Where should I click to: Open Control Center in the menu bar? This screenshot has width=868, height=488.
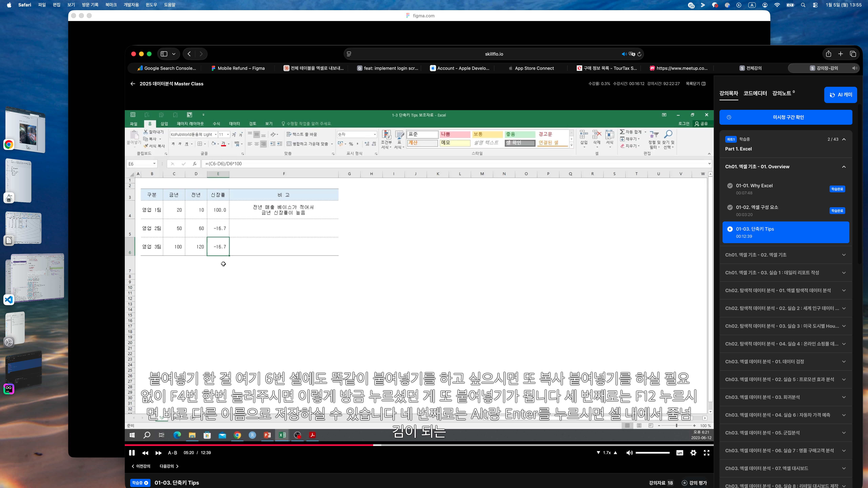tap(815, 5)
